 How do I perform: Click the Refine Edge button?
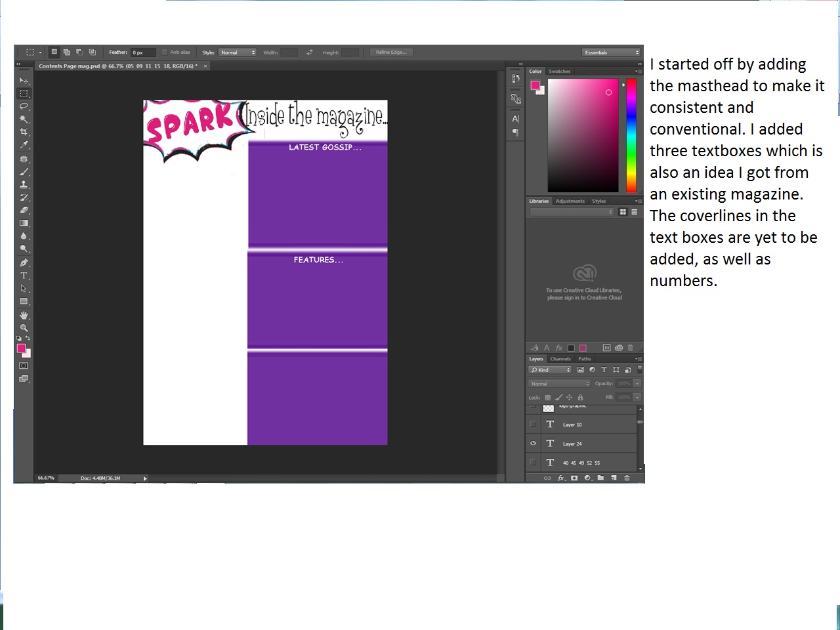tap(391, 52)
